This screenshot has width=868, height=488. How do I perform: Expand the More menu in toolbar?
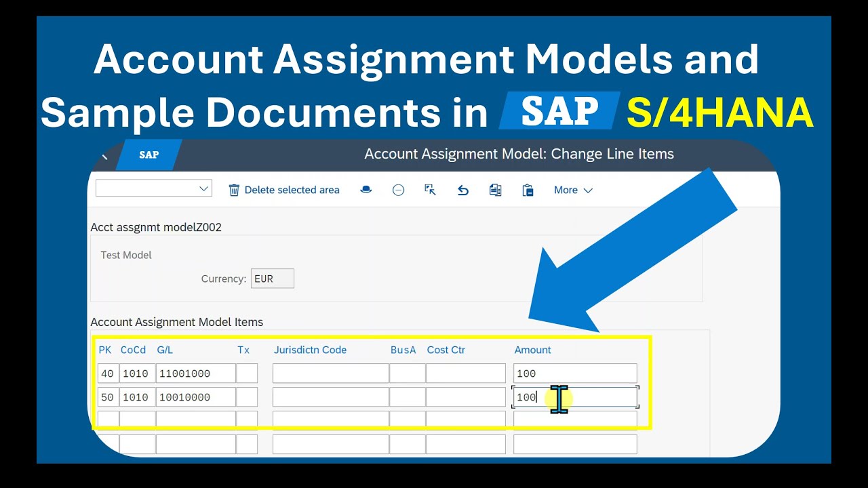[x=573, y=190]
